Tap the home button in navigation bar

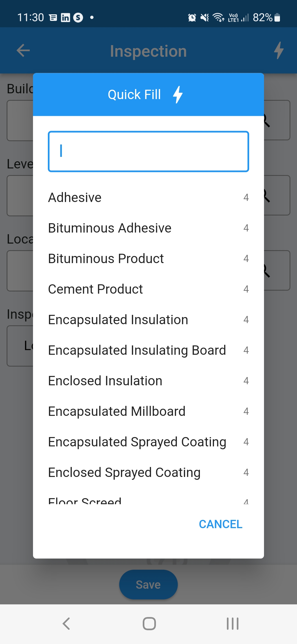(x=148, y=623)
